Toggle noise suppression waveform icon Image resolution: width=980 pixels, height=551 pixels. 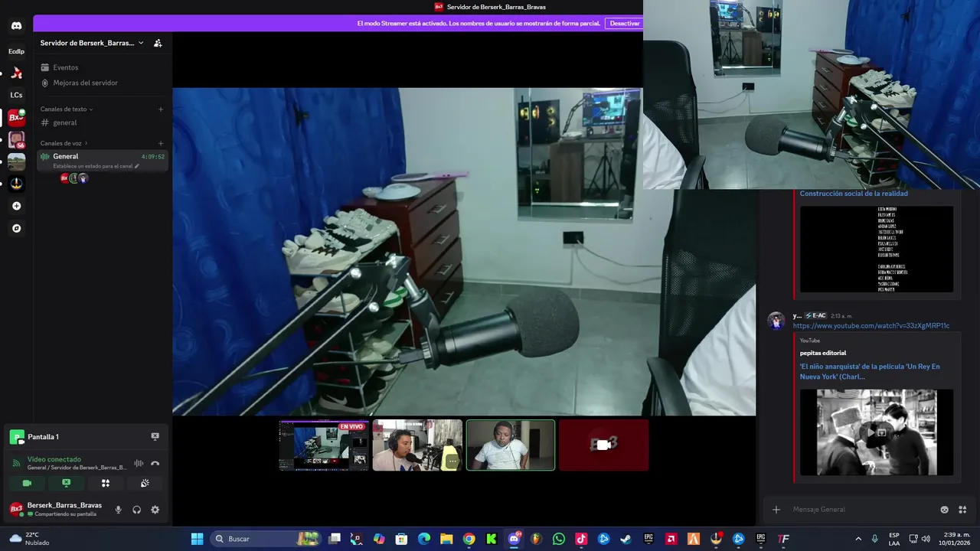pyautogui.click(x=139, y=463)
